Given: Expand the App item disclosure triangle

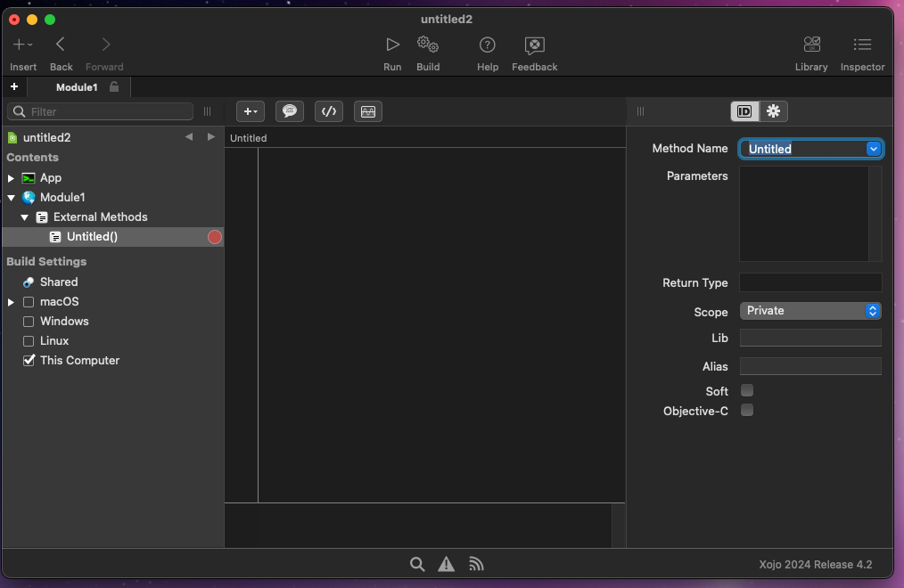Looking at the screenshot, I should [x=11, y=178].
